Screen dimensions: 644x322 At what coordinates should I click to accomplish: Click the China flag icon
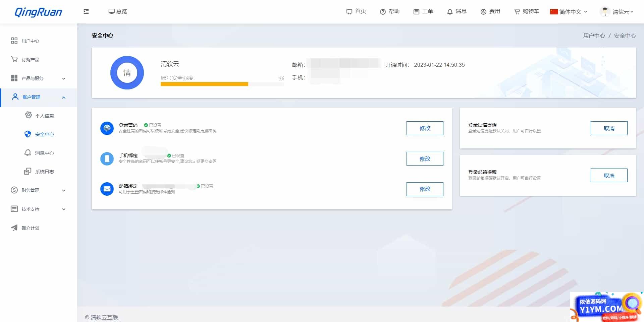(554, 12)
